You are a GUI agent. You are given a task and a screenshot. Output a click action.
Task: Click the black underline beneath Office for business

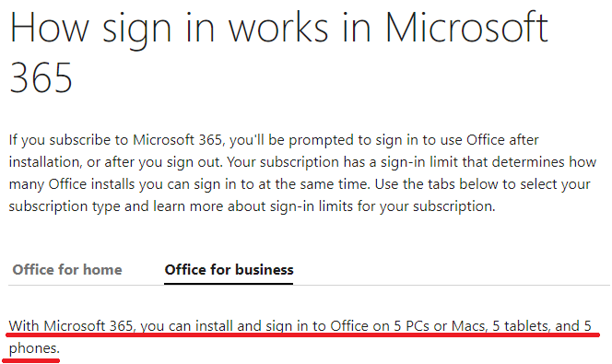(229, 283)
